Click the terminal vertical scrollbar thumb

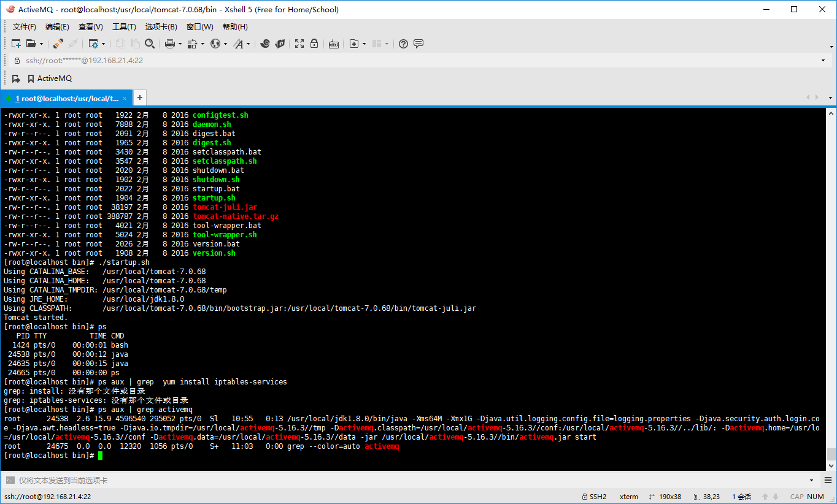pos(831,454)
